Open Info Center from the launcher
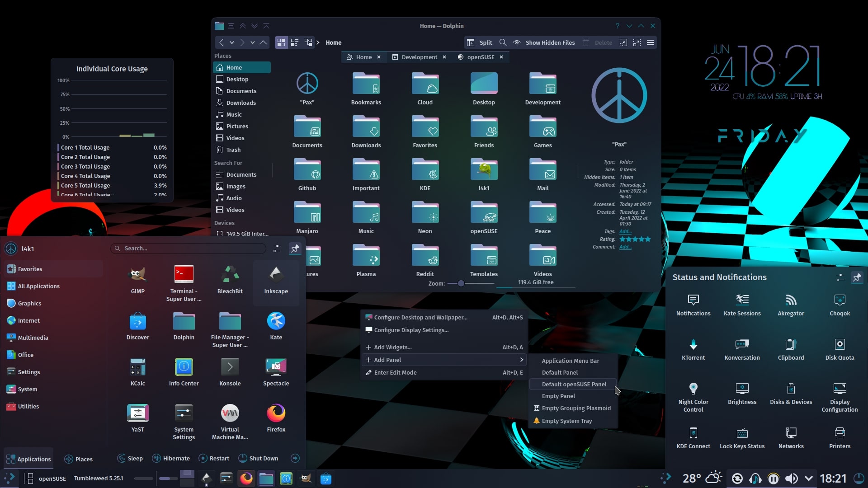The height and width of the screenshot is (488, 868). pos(184,372)
